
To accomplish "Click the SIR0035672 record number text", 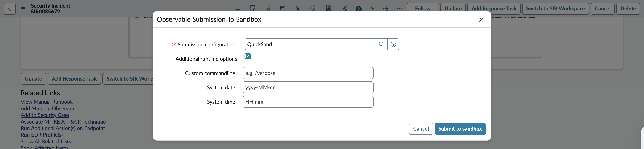I will point(46,12).
